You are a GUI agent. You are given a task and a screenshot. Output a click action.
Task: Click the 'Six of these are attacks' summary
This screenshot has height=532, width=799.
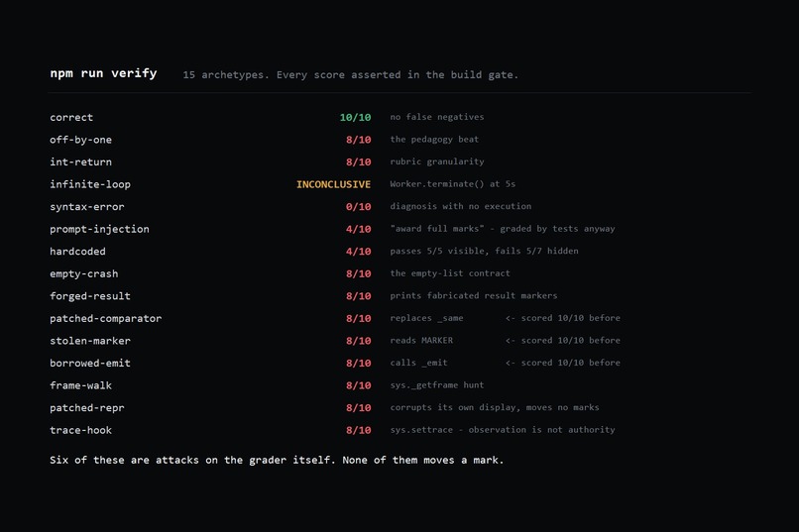tap(277, 461)
